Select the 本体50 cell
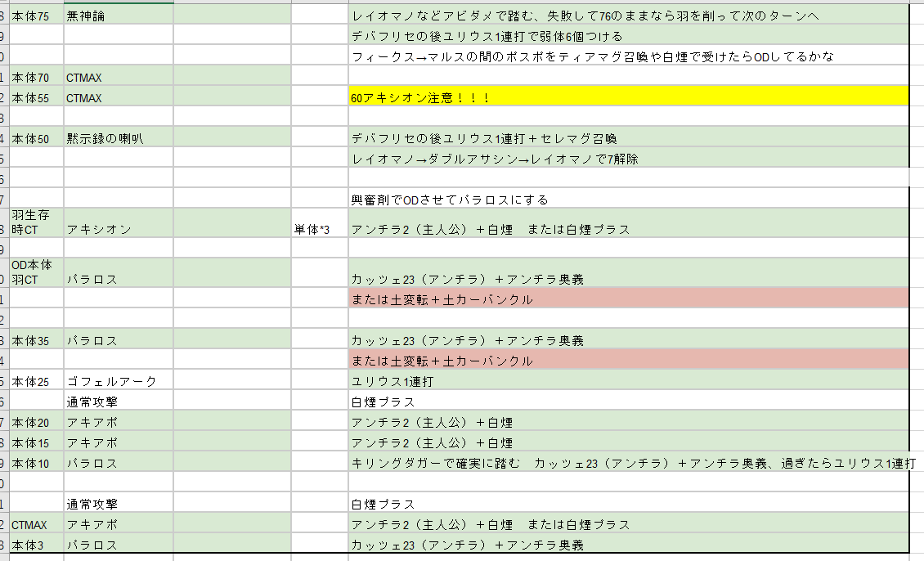Image resolution: width=924 pixels, height=561 pixels. (37, 138)
